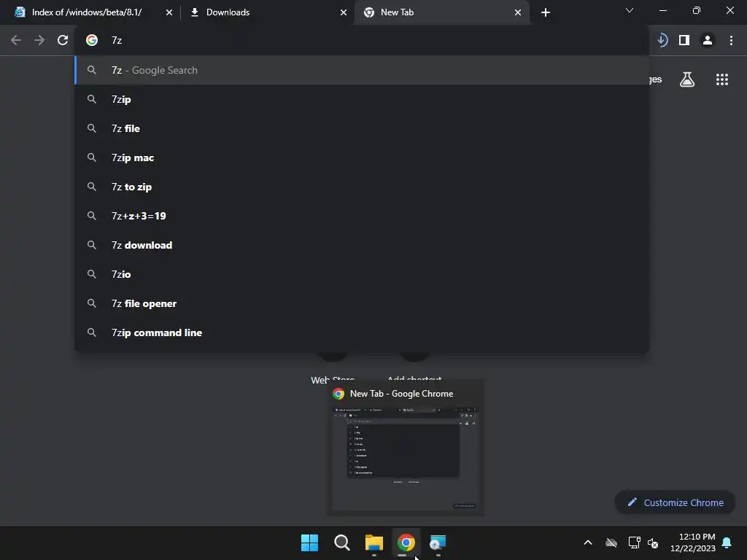The height and width of the screenshot is (560, 747).
Task: Open the clock showing 12:10 PM
Action: (693, 542)
